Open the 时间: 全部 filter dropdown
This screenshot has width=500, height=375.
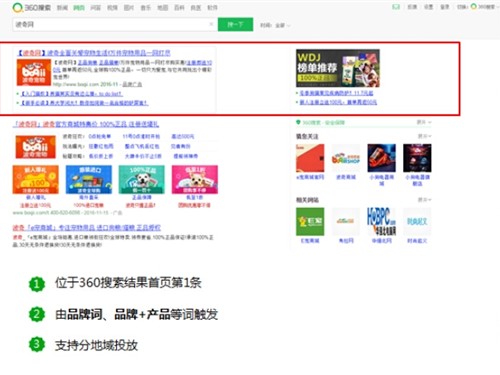[x=275, y=25]
